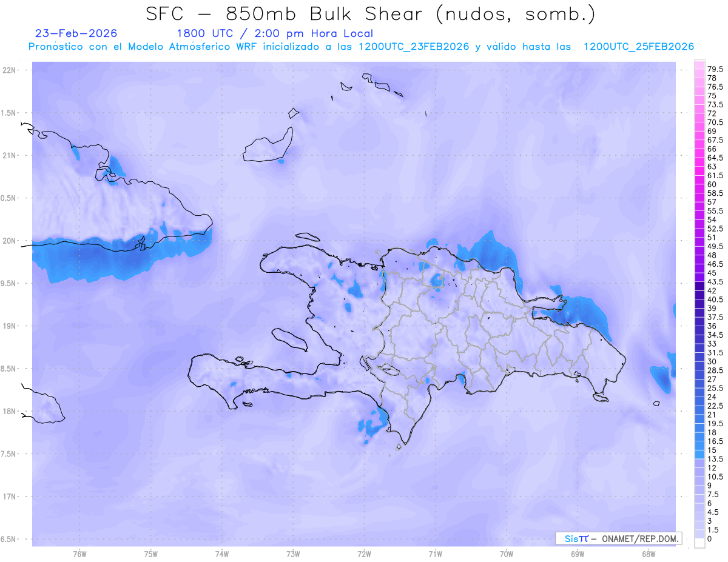Click the colorbar value '30'
728x562 pixels.
(712, 361)
